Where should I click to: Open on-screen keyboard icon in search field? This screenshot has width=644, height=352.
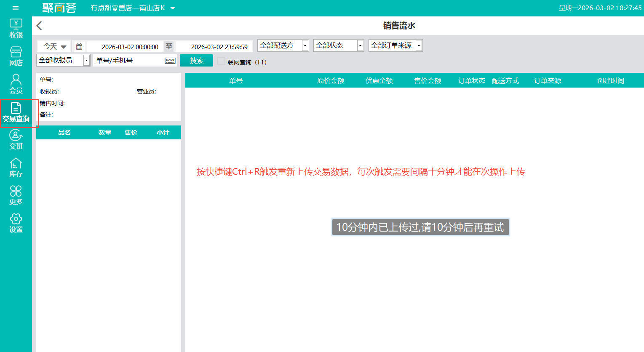coord(170,61)
